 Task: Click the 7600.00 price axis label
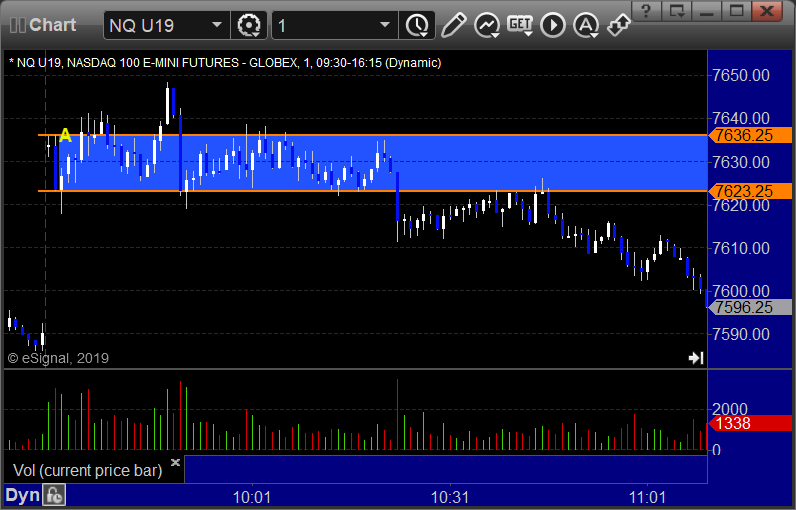741,291
